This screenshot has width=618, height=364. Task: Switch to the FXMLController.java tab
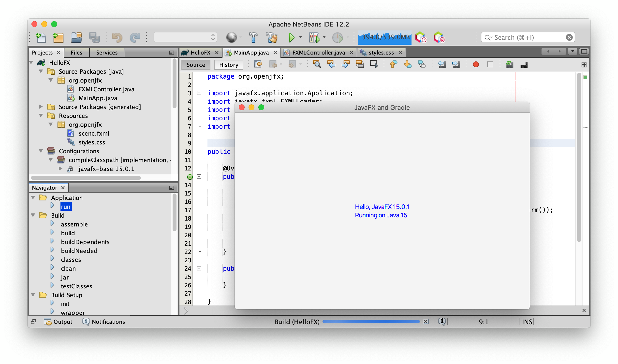click(318, 53)
